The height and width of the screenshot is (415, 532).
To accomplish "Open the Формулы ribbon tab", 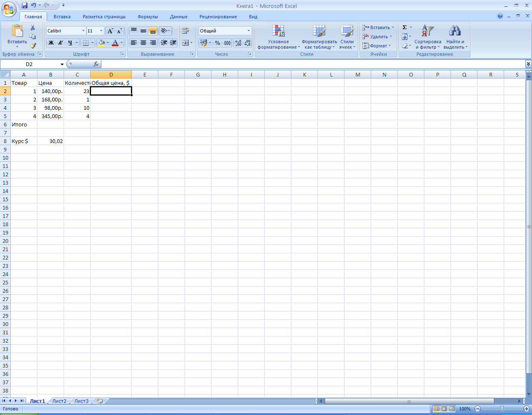I will pyautogui.click(x=148, y=17).
